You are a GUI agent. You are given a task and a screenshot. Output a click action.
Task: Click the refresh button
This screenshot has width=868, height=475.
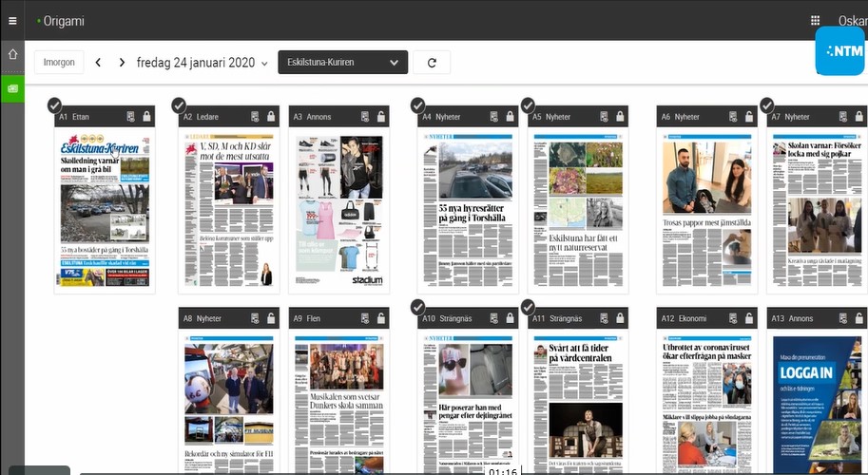[432, 63]
